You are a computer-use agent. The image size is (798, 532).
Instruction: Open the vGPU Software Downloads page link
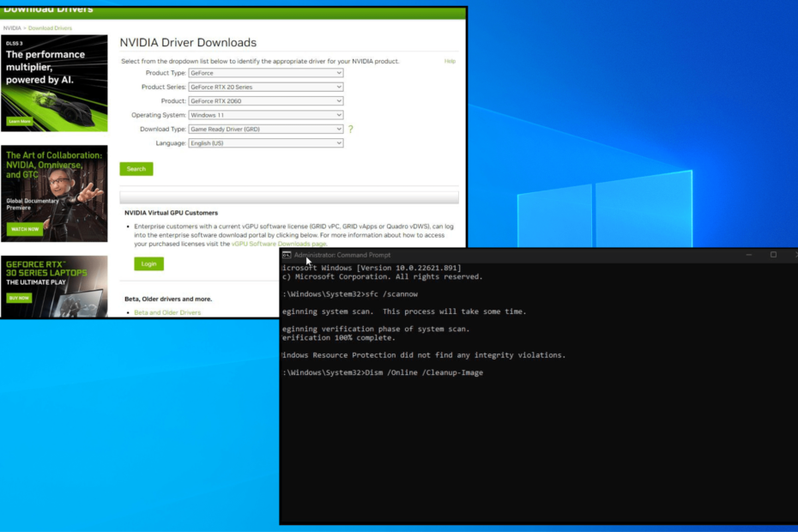279,244
